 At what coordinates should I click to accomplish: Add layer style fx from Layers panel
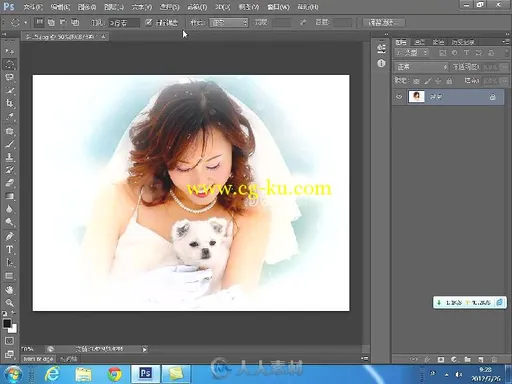pos(427,359)
